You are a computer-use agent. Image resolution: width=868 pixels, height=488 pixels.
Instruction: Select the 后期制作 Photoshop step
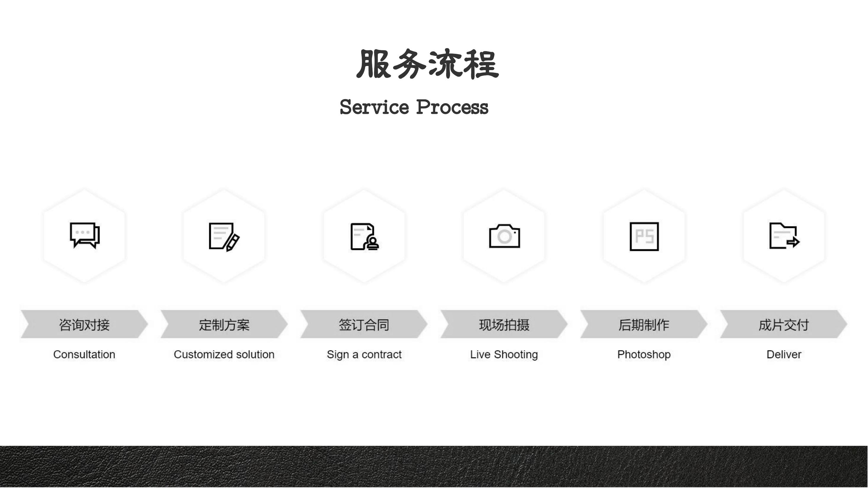(x=644, y=325)
